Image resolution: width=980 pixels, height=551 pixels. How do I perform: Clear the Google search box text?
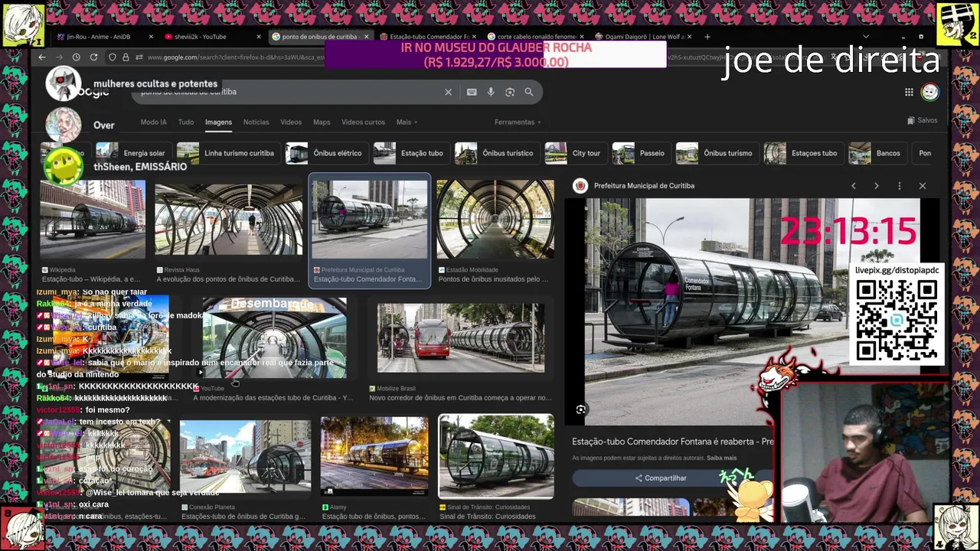point(449,92)
